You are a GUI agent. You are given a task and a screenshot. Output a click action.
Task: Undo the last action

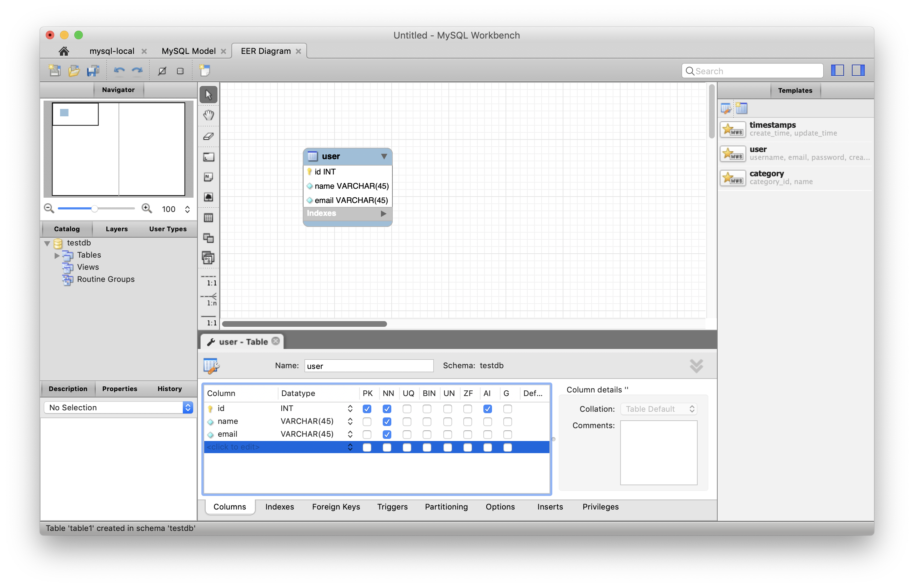[x=119, y=71]
